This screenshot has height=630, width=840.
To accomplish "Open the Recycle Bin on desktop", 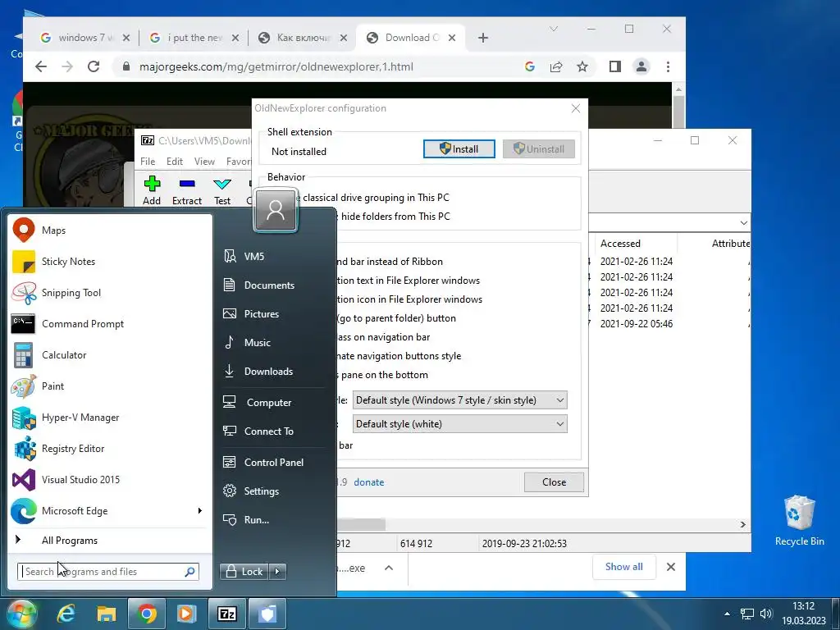I will coord(799,521).
